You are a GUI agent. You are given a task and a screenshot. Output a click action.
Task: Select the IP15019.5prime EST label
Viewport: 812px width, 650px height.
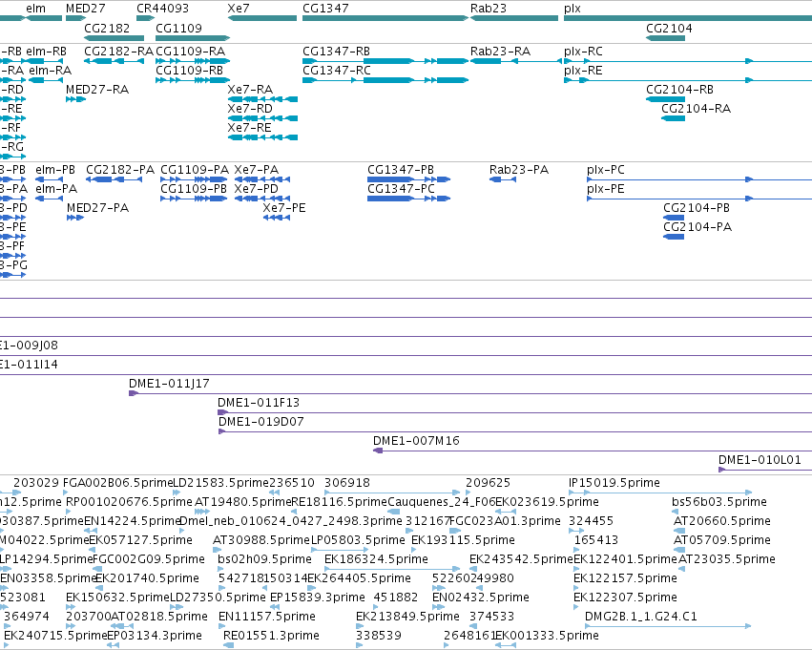point(614,483)
